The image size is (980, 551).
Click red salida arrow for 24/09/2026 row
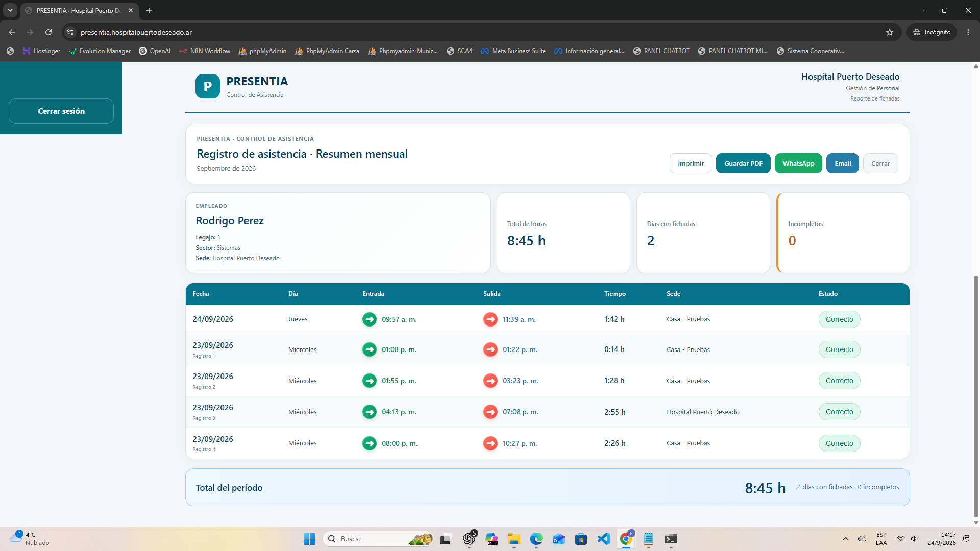pos(490,319)
